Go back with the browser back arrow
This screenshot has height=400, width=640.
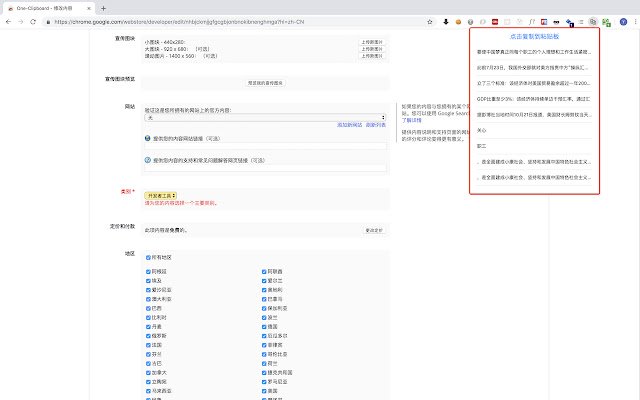tap(8, 22)
